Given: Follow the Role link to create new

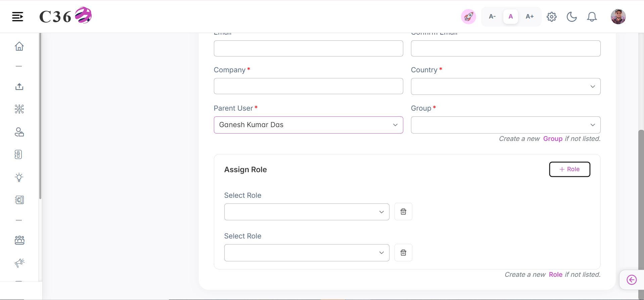Looking at the screenshot, I should (x=556, y=274).
